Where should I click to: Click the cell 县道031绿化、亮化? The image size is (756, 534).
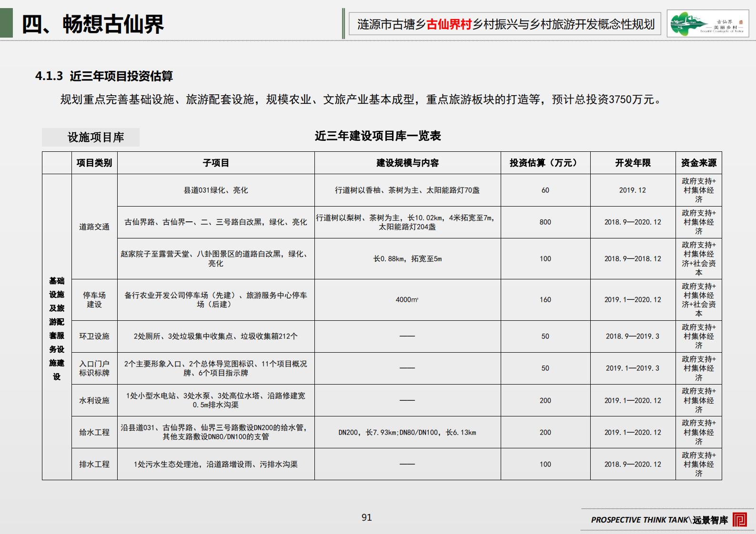click(x=216, y=190)
